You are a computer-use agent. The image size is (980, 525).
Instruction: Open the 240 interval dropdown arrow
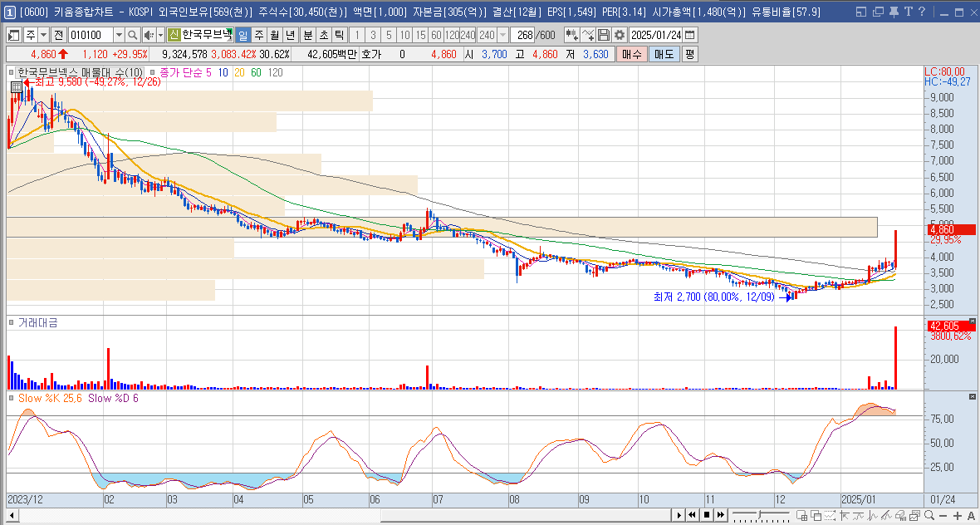click(x=502, y=35)
